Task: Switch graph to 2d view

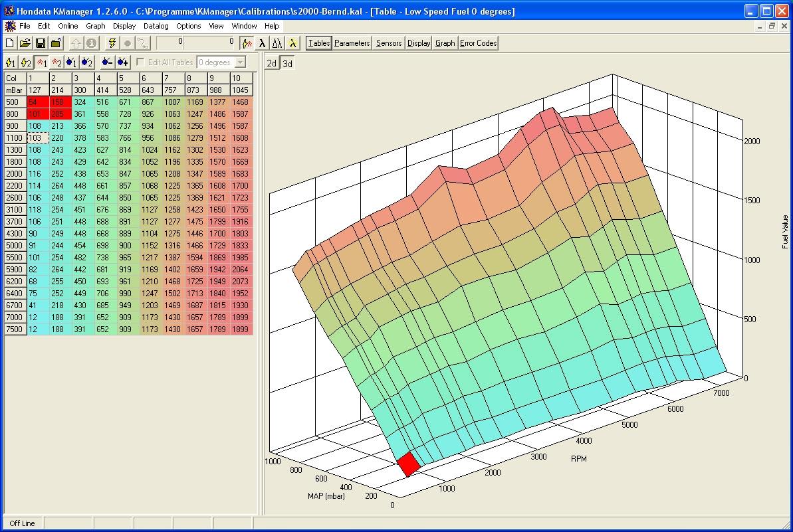Action: coord(272,63)
